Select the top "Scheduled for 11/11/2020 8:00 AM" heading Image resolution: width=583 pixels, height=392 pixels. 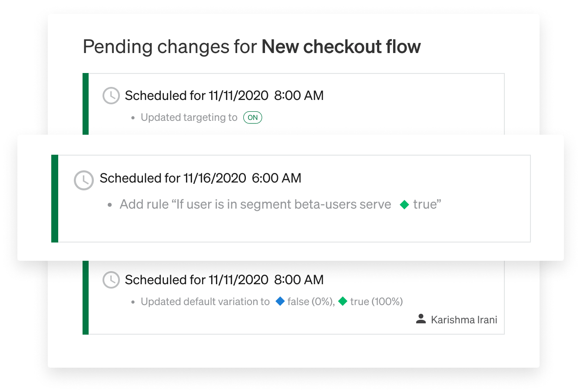click(x=224, y=96)
